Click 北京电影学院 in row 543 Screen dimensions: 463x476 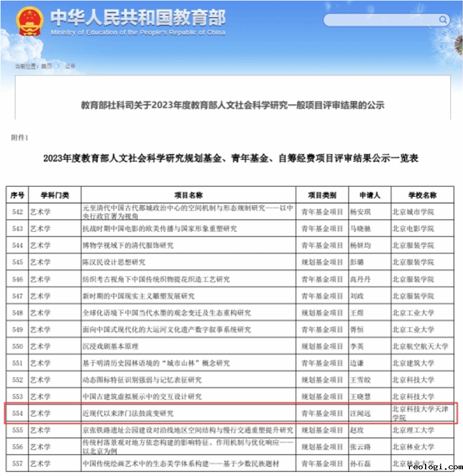(413, 229)
